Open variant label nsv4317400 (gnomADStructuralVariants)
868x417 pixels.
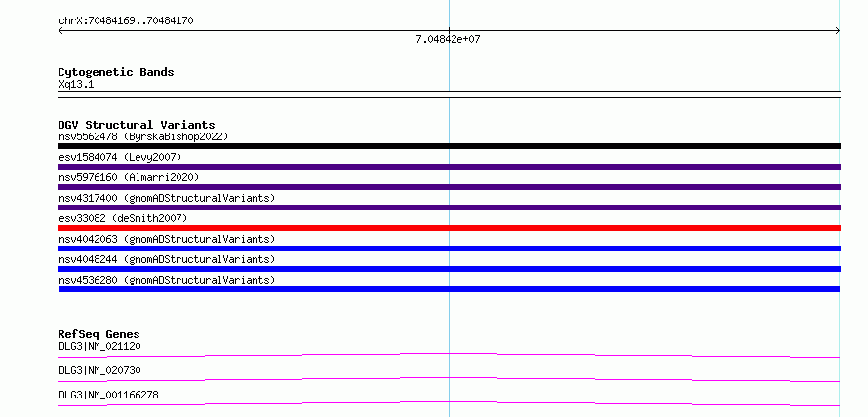click(167, 198)
